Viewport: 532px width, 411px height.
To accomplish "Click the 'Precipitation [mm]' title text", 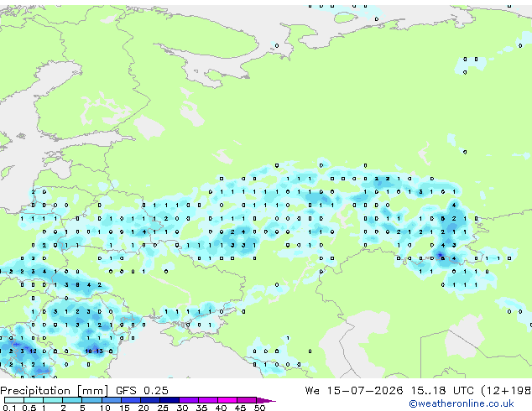I will click(55, 391).
